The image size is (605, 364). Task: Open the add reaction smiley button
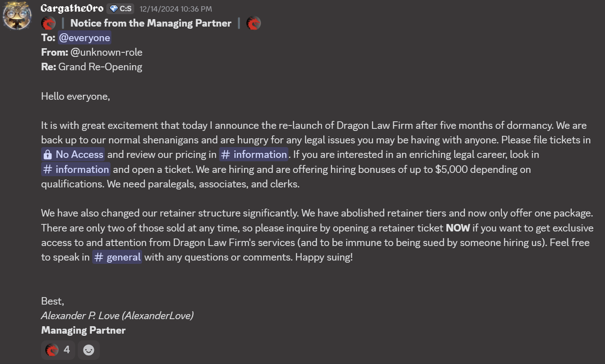click(89, 350)
